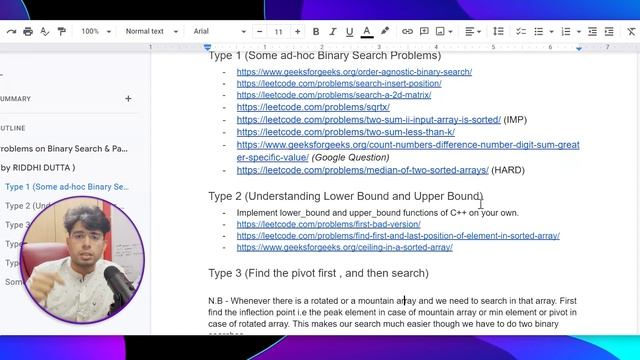Viewport: 640px width, 360px height.
Task: Open numbered list options arrow
Action: pyautogui.click(x=578, y=32)
